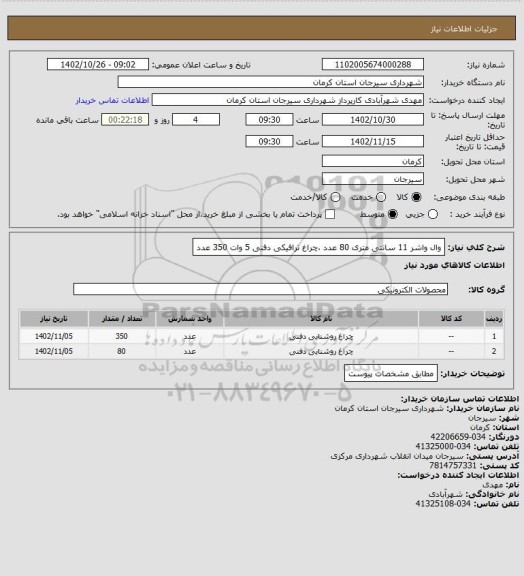Image resolution: width=524 pixels, height=576 pixels.
Task: Click the request creator field مهدی شهرآبادی
Action: pos(288,100)
